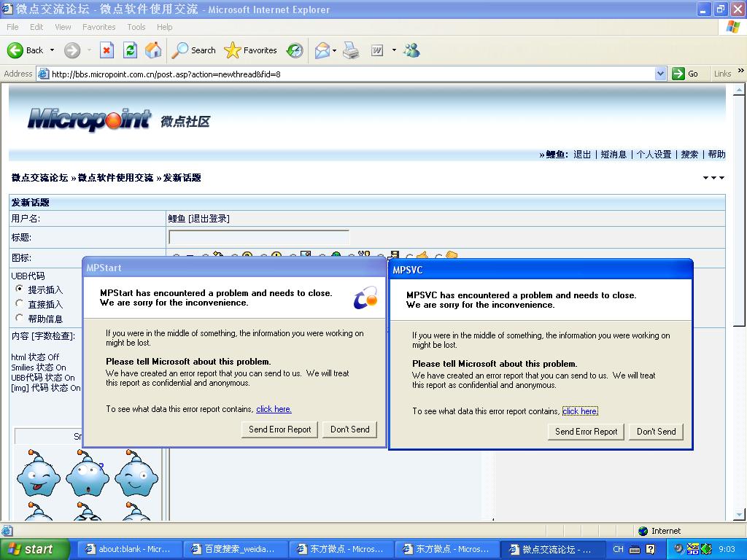Image resolution: width=747 pixels, height=560 pixels.
Task: Go to the home page via the Home icon
Action: click(153, 50)
